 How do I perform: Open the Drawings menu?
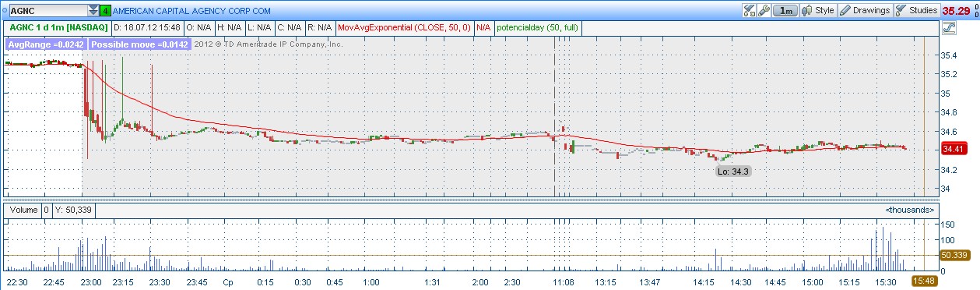click(x=865, y=11)
